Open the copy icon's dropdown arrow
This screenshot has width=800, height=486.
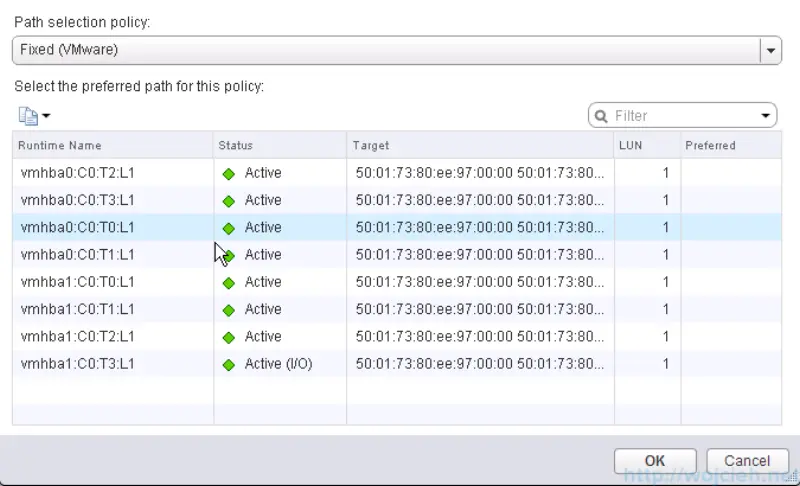(46, 117)
